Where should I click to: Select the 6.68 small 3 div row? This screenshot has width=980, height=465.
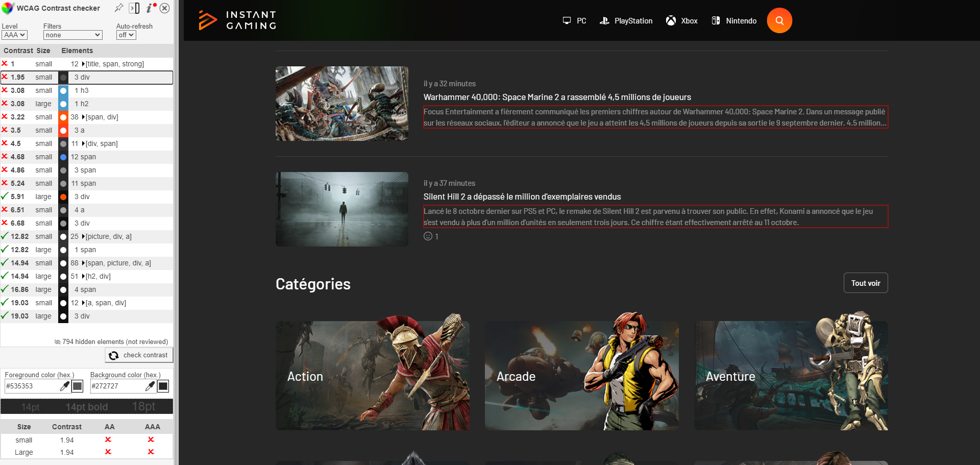pyautogui.click(x=87, y=223)
